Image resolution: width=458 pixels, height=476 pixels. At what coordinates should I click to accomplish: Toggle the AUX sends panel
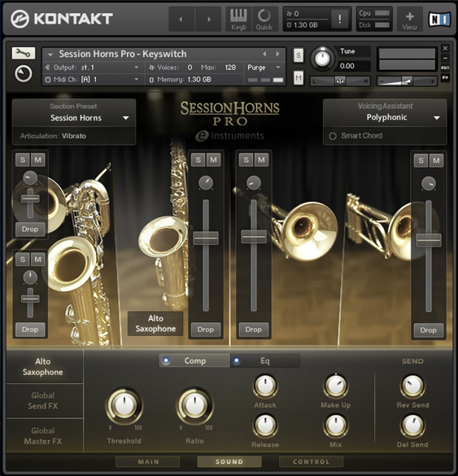click(445, 68)
